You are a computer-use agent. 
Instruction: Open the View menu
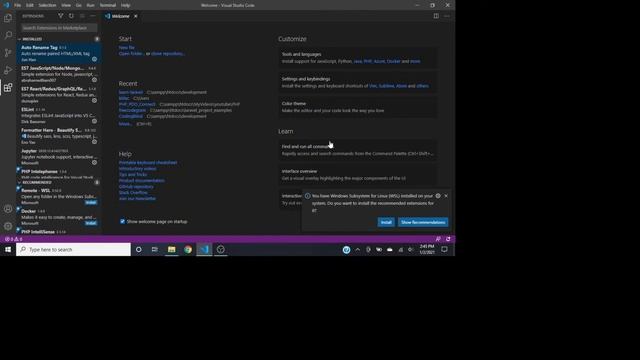click(x=66, y=5)
